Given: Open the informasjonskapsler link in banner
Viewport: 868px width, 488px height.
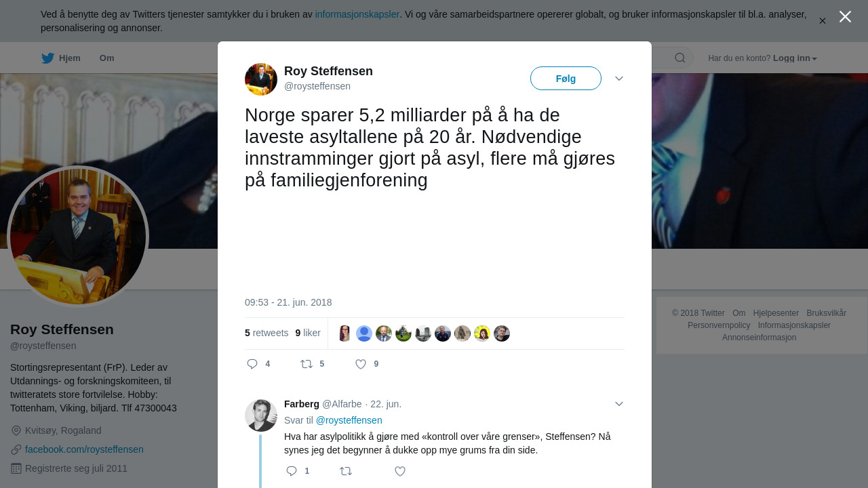Looking at the screenshot, I should pos(357,14).
